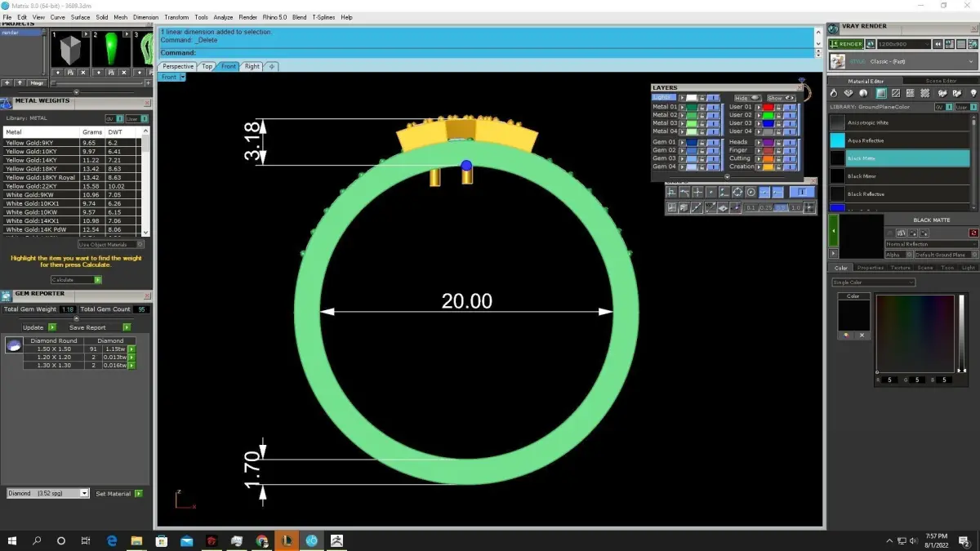Open the Dimension menu
Viewport: 980px width, 551px height.
coord(146,17)
